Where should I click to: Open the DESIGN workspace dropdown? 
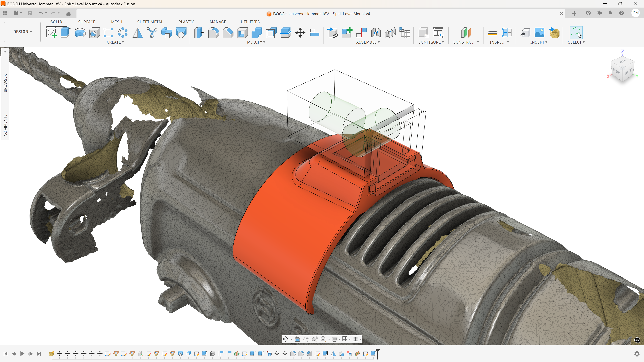click(x=22, y=32)
